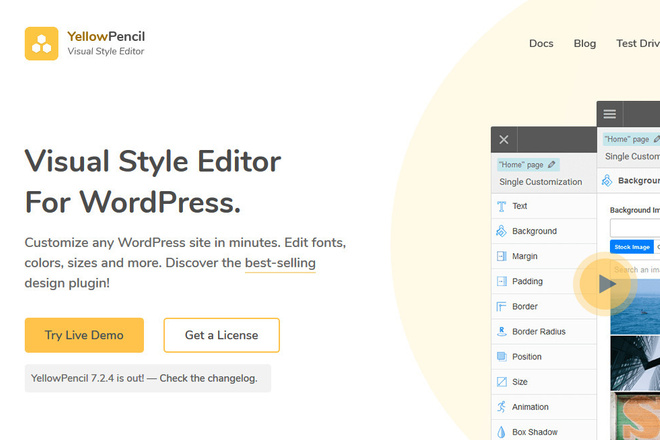Click the Stock Image button
The width and height of the screenshot is (660, 440).
pyautogui.click(x=632, y=247)
